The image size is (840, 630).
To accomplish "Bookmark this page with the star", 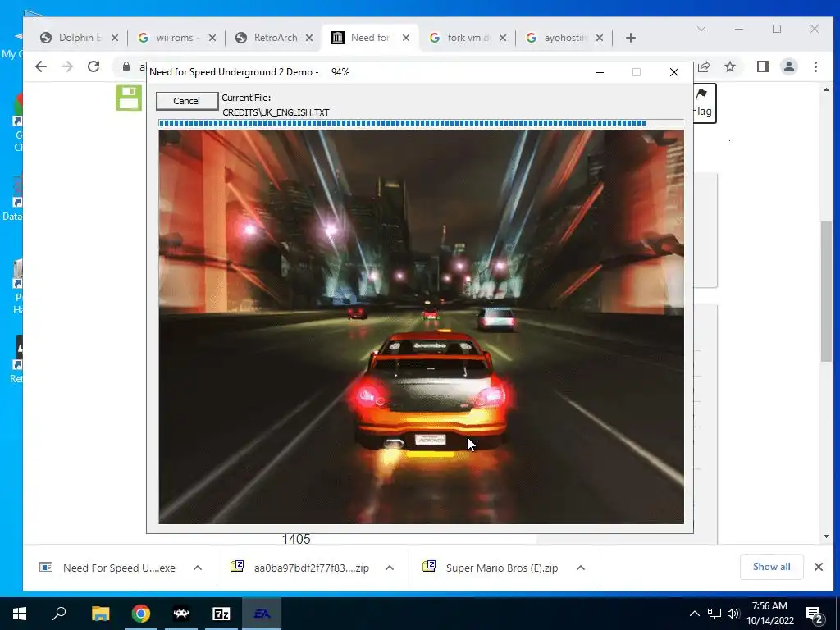I will (x=729, y=66).
